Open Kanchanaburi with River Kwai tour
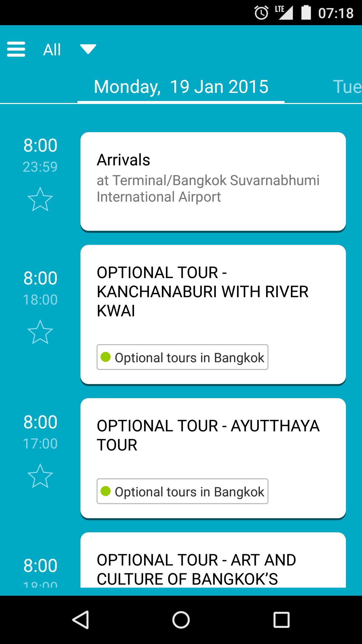 (x=202, y=291)
